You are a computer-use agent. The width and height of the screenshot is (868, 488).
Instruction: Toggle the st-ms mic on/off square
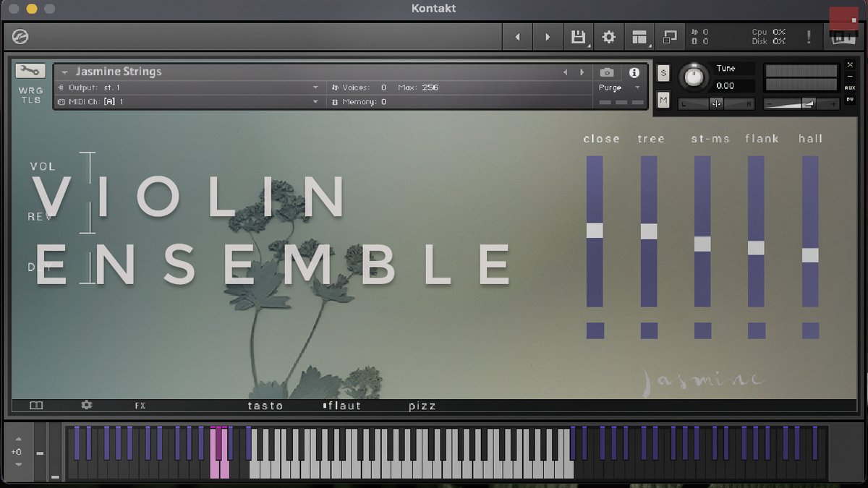pos(702,330)
